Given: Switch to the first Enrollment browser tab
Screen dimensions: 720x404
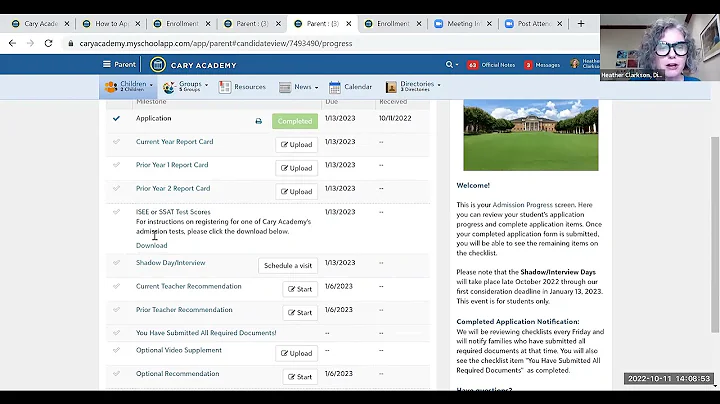Looking at the screenshot, I should (x=182, y=23).
